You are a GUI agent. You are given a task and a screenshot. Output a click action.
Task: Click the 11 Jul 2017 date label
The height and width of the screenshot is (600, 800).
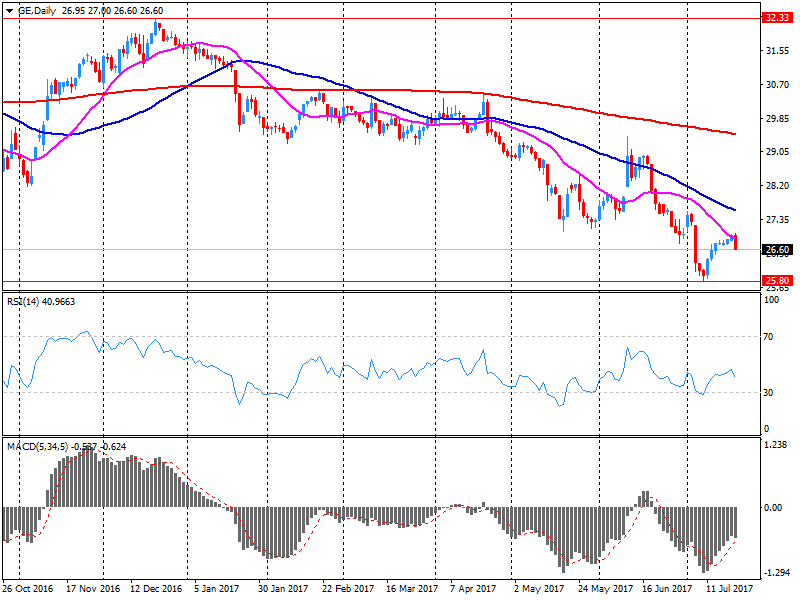(730, 589)
